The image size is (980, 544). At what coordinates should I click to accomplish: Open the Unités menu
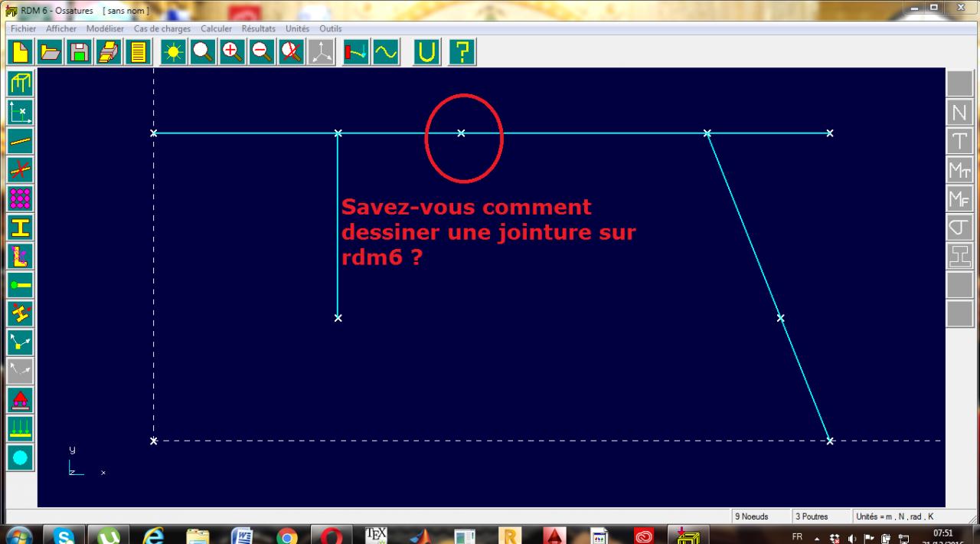coord(298,28)
